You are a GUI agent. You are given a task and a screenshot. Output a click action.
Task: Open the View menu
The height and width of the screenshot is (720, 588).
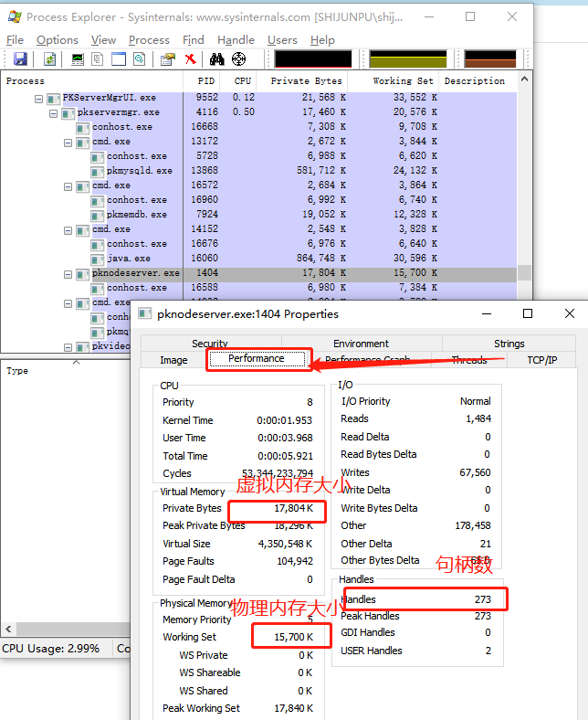[103, 40]
